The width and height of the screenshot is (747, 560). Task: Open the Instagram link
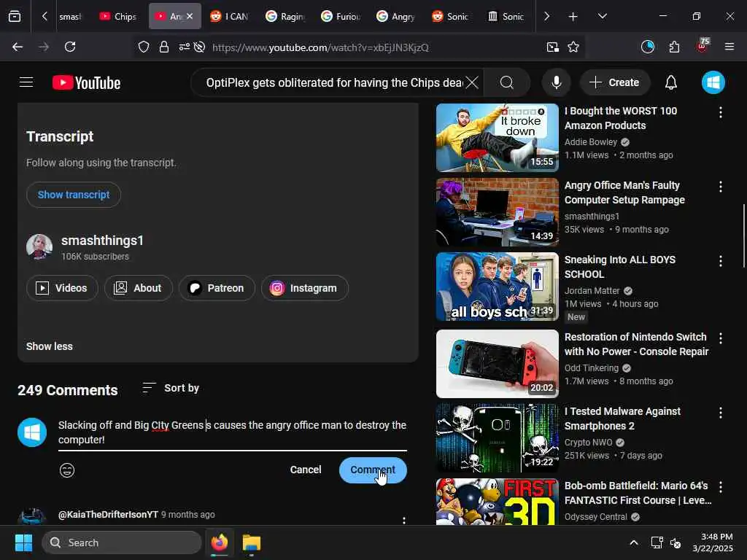pos(304,288)
